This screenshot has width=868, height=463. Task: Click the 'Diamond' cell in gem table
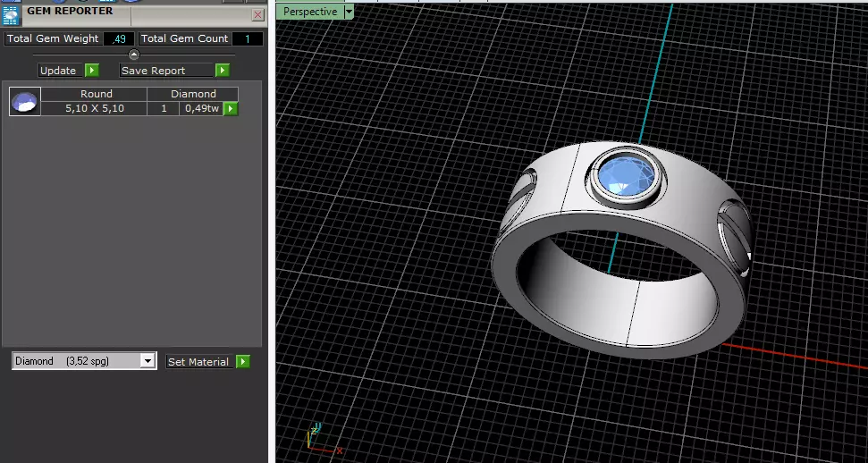point(193,94)
